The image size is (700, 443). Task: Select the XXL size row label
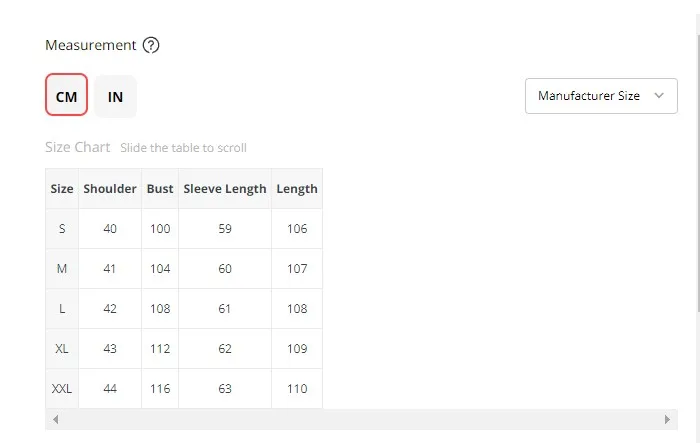[62, 389]
